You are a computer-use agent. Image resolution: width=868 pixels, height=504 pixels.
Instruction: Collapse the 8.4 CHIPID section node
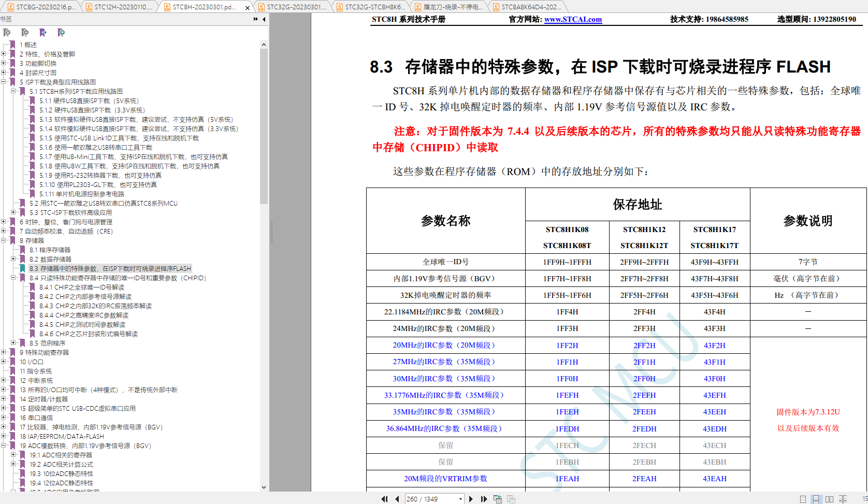13,278
